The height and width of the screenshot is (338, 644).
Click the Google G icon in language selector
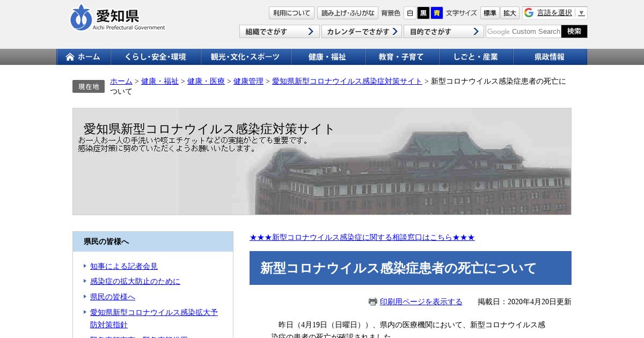(529, 13)
